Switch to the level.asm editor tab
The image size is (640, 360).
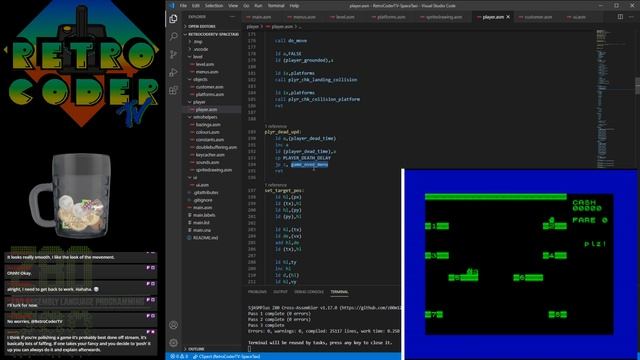coord(345,17)
